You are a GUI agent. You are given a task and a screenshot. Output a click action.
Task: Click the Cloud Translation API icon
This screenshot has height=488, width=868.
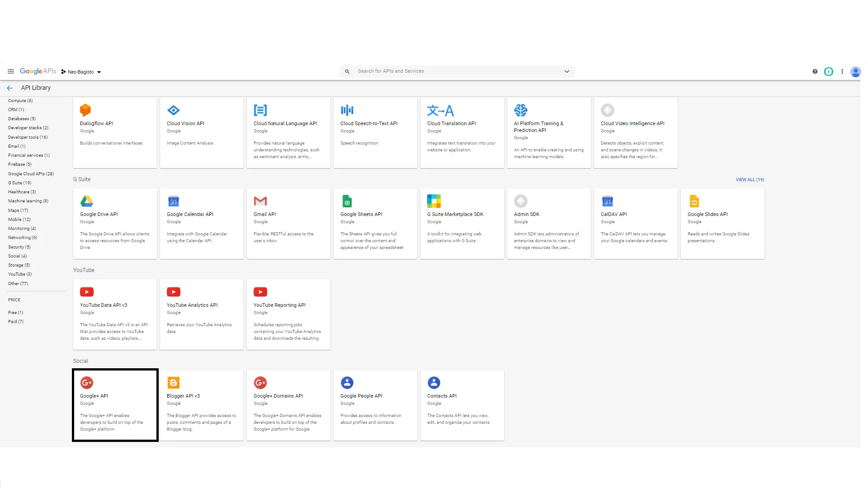pos(440,110)
